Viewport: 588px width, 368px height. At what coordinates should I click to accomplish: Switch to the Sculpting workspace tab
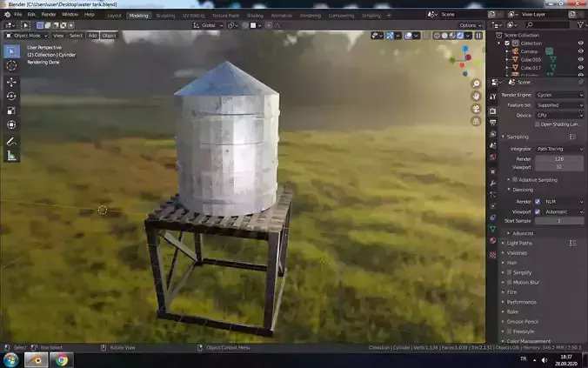pyautogui.click(x=165, y=16)
